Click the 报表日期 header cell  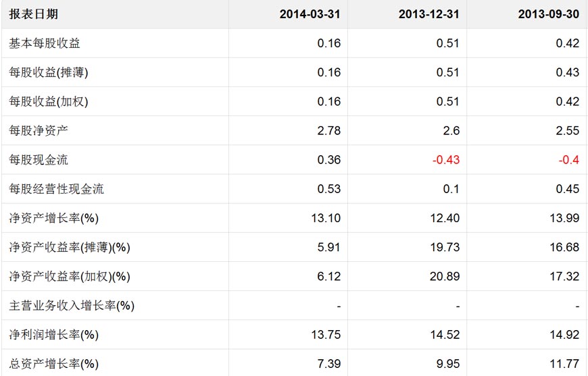pyautogui.click(x=33, y=14)
